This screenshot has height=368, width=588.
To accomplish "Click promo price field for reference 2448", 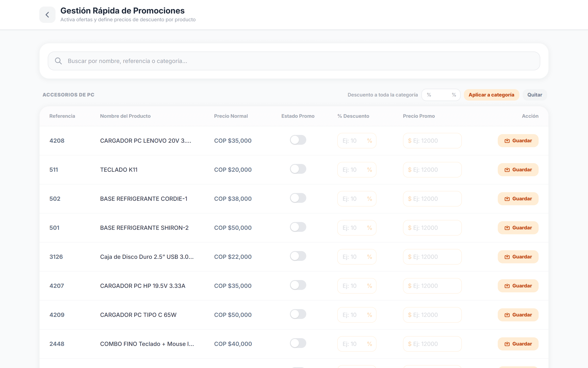I will tap(432, 344).
